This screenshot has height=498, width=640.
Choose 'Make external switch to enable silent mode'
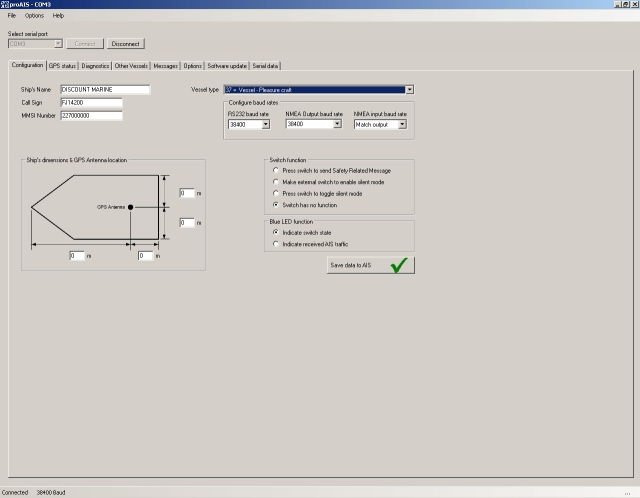[276, 182]
